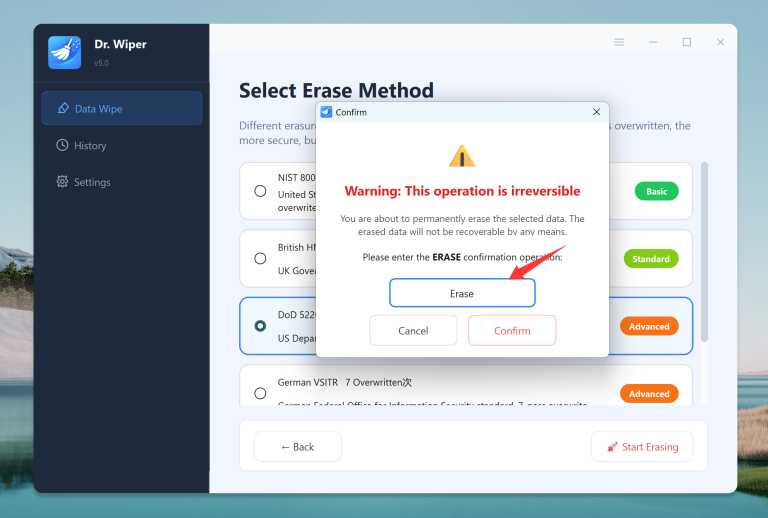768x518 pixels.
Task: Click the warning triangle icon in dialog
Action: pyautogui.click(x=462, y=156)
